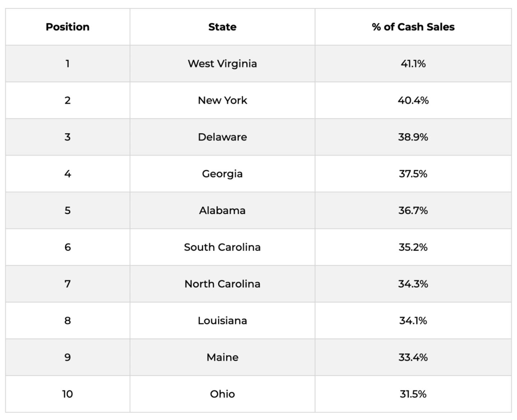
Task: Click the State column header
Action: (x=222, y=27)
